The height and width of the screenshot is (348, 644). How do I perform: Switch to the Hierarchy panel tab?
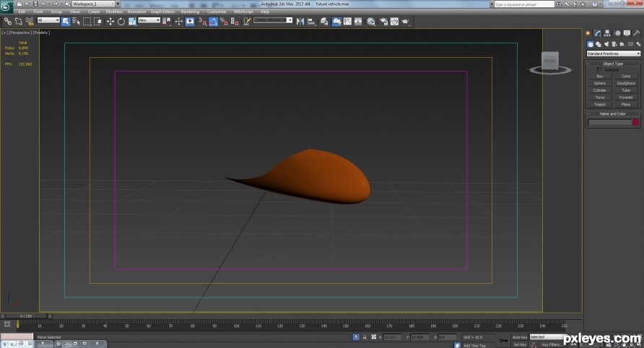[x=607, y=33]
